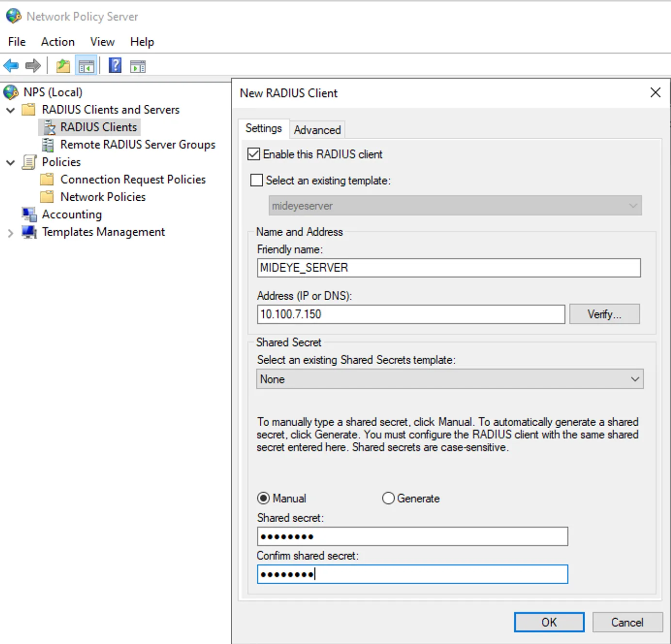Screen dimensions: 671x644
Task: Click the Friendly name input field
Action: 448,268
